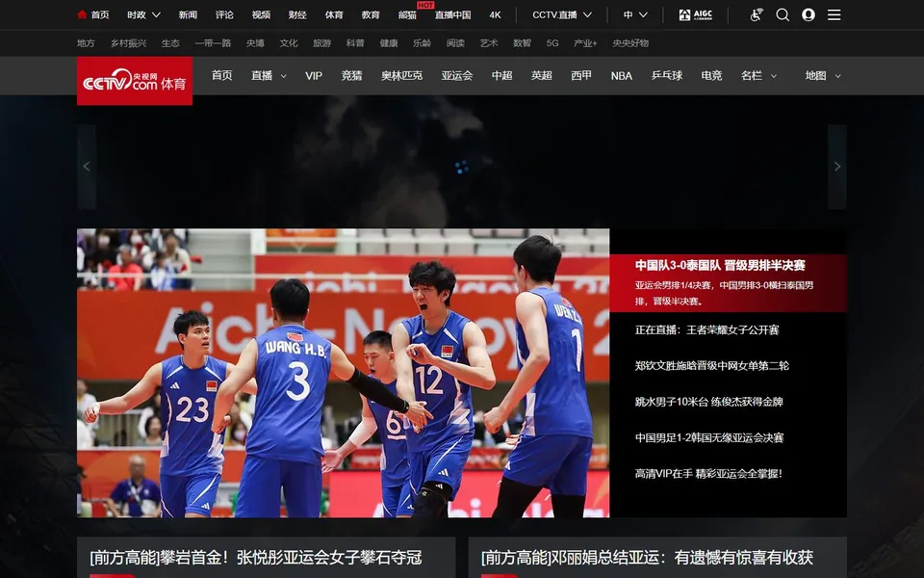The image size is (924, 578).
Task: Open the 中 language dropdown
Action: 635,14
